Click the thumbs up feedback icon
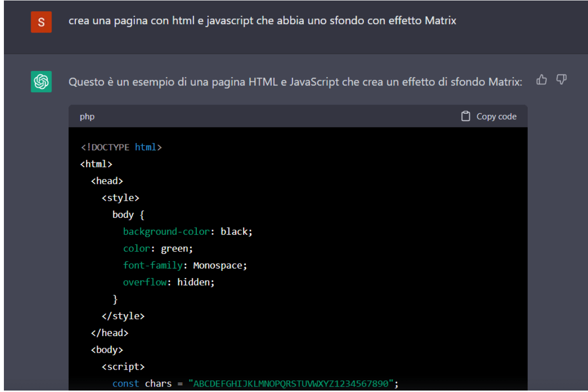 (x=541, y=80)
